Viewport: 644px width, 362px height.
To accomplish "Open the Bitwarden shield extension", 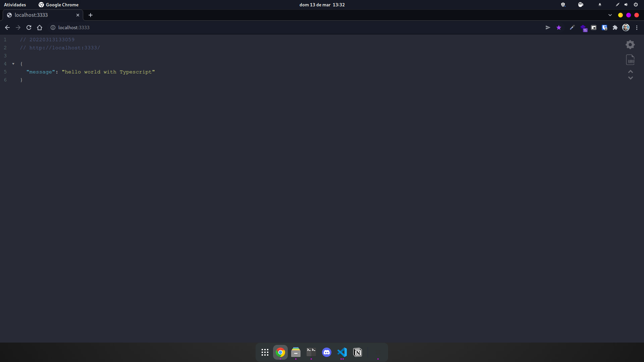I will coord(604,27).
